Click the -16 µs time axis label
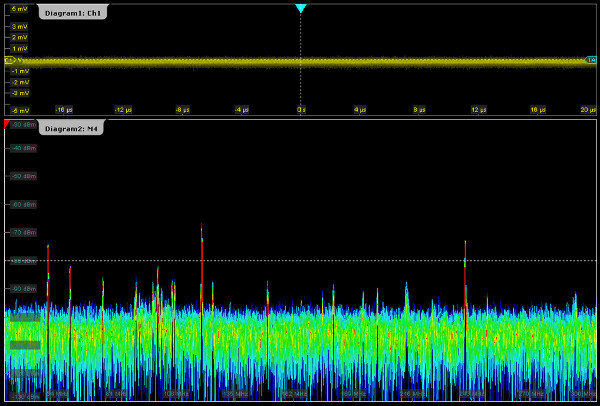The height and width of the screenshot is (406, 600). pyautogui.click(x=64, y=110)
